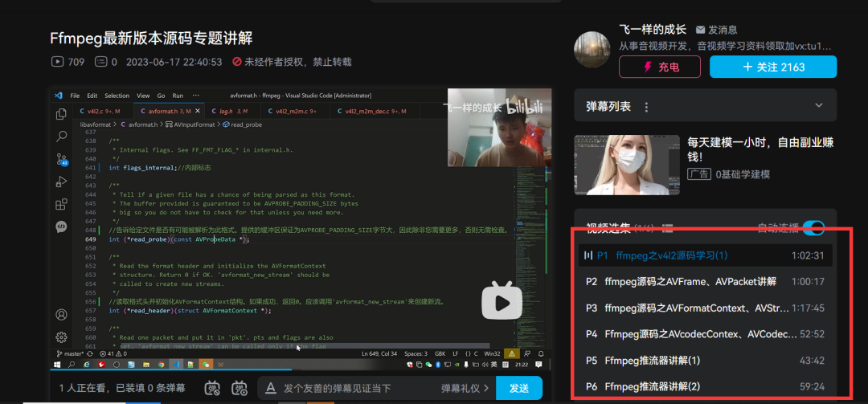Click the uploader's webcam overlay in the video
The height and width of the screenshot is (404, 868).
[499, 127]
